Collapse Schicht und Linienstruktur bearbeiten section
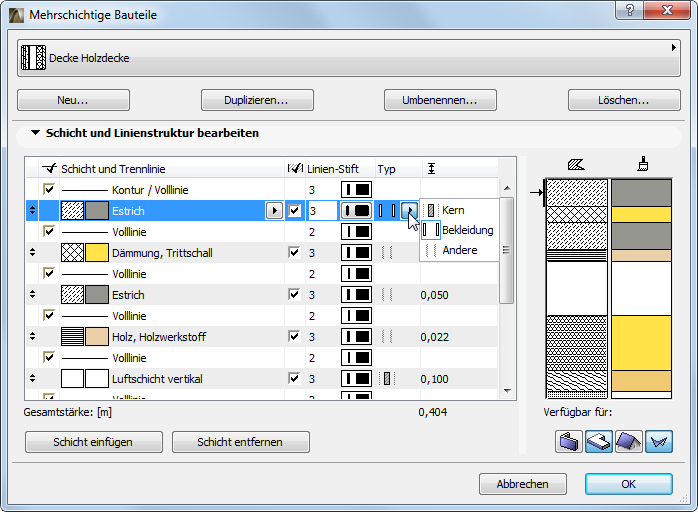The image size is (698, 512). click(x=36, y=133)
